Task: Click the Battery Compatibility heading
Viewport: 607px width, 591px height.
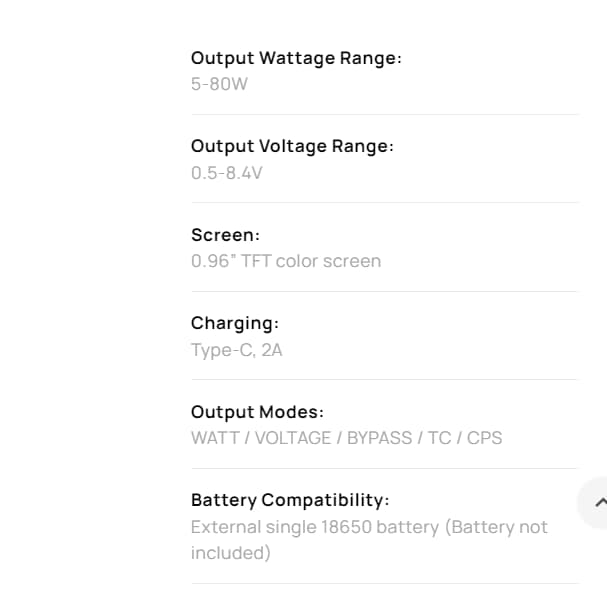Action: click(290, 500)
